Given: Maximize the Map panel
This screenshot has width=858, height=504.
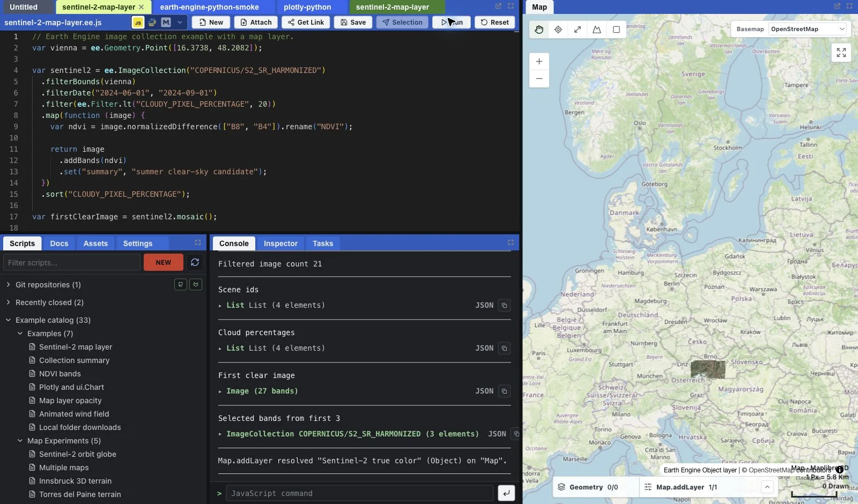Looking at the screenshot, I should pos(849,6).
